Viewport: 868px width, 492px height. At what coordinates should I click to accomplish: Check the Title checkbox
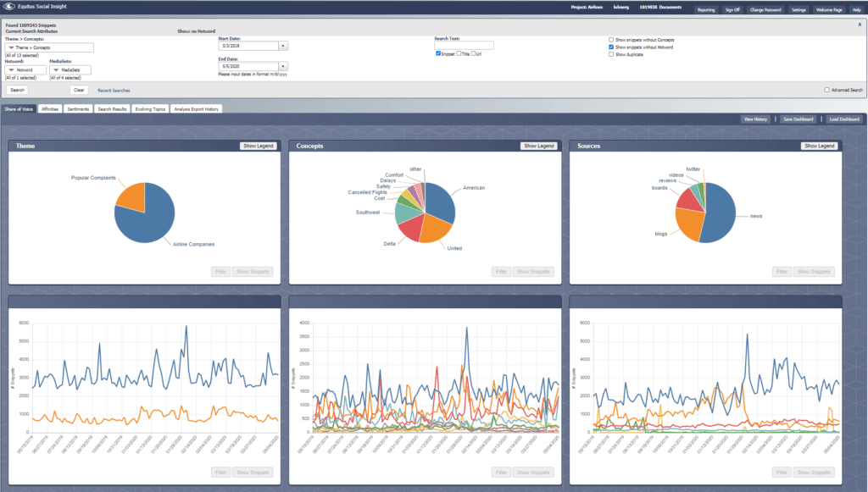459,53
